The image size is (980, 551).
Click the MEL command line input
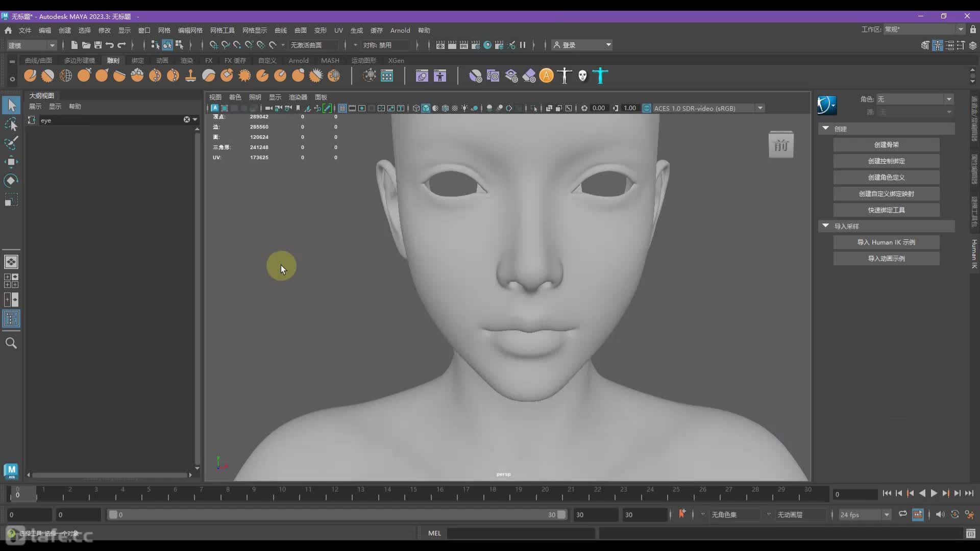pos(521,534)
